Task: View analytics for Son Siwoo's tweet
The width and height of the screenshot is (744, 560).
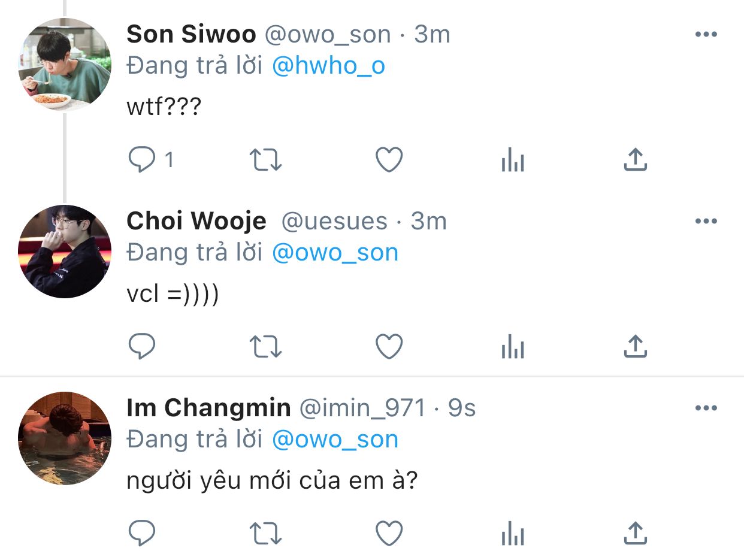Action: pyautogui.click(x=512, y=161)
